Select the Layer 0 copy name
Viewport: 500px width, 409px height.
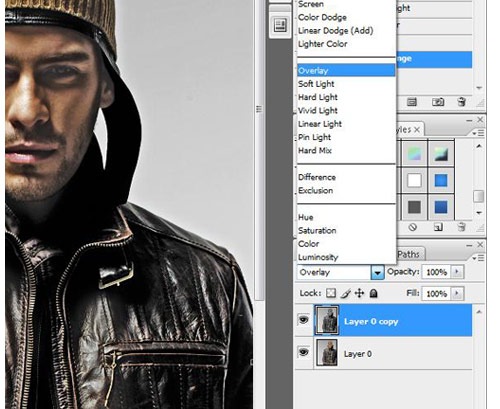point(371,322)
